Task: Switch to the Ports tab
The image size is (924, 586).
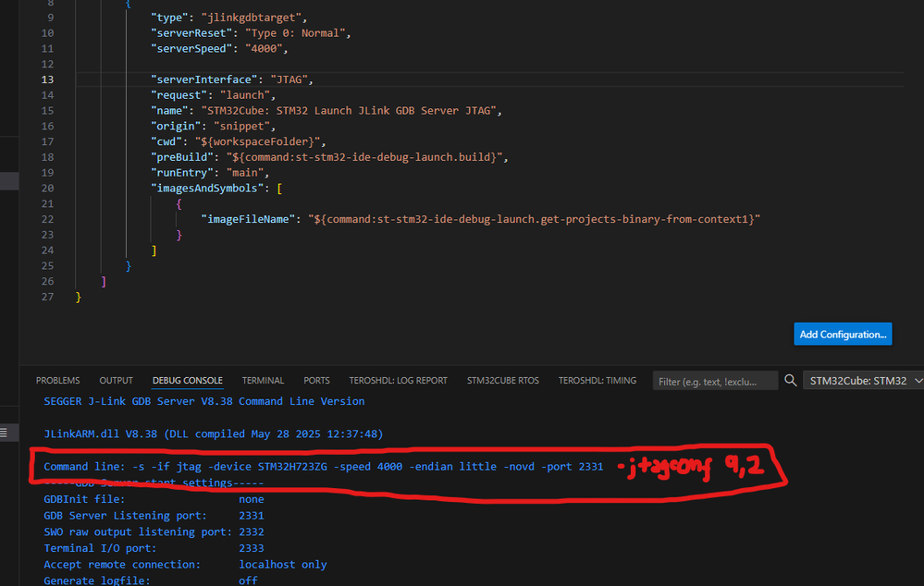Action: point(316,381)
